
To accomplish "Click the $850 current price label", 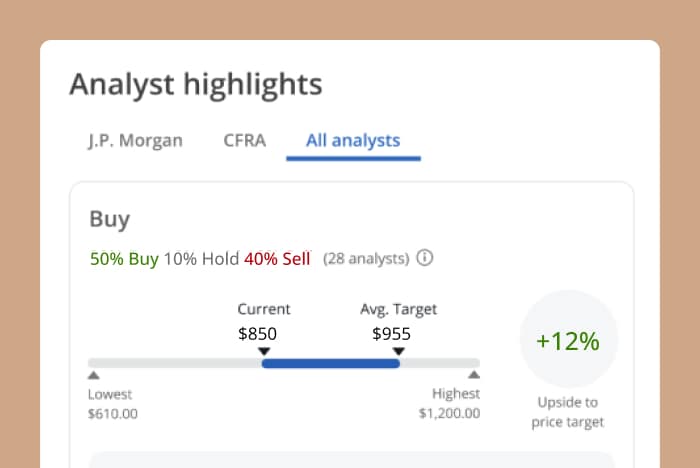I will (x=258, y=334).
